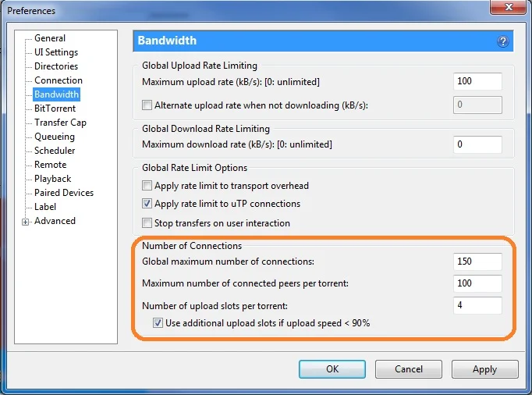
Task: Select Transfer Cap in the tree
Action: coord(60,123)
